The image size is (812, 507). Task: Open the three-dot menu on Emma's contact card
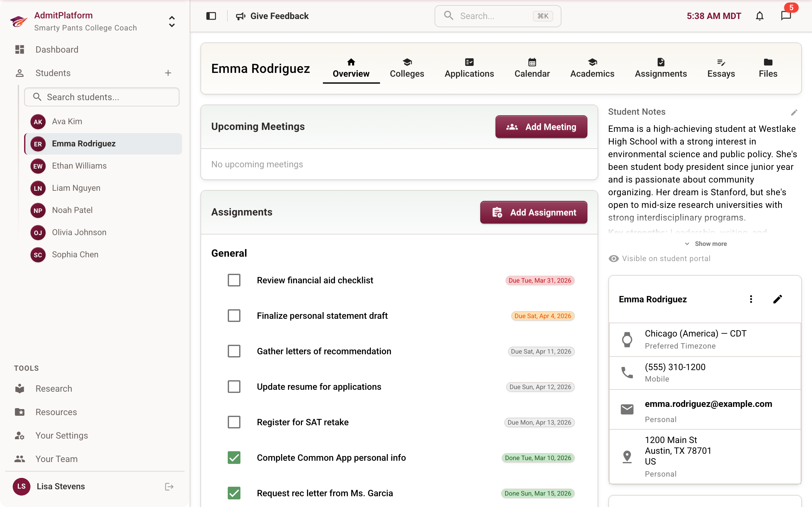[751, 299]
